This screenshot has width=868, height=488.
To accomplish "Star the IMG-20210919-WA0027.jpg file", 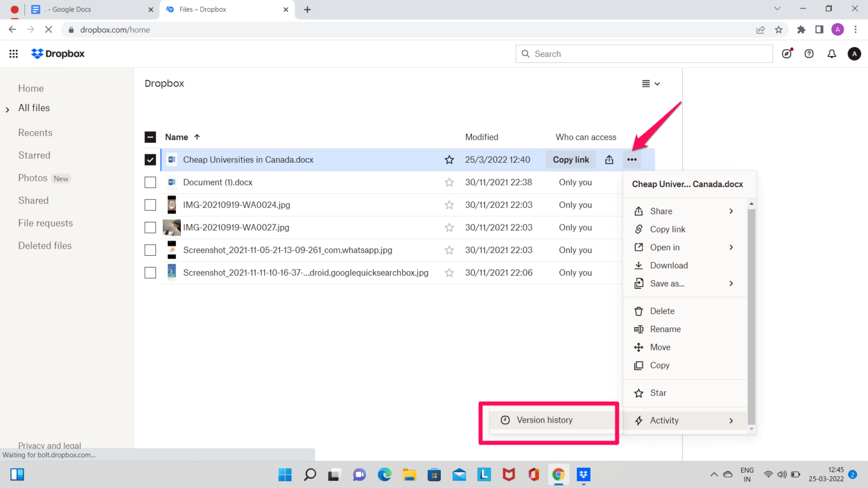I will [x=449, y=228].
